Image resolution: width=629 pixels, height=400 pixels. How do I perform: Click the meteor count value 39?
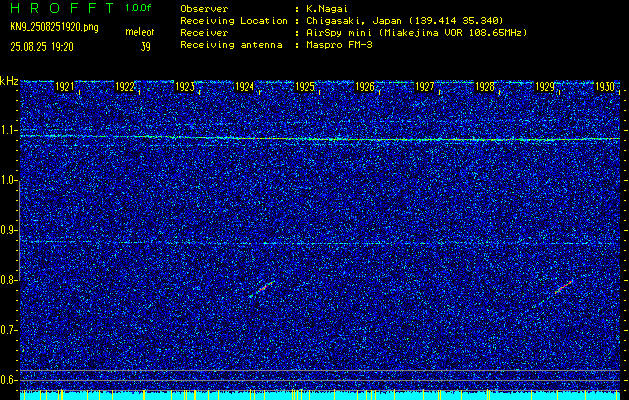[x=145, y=47]
